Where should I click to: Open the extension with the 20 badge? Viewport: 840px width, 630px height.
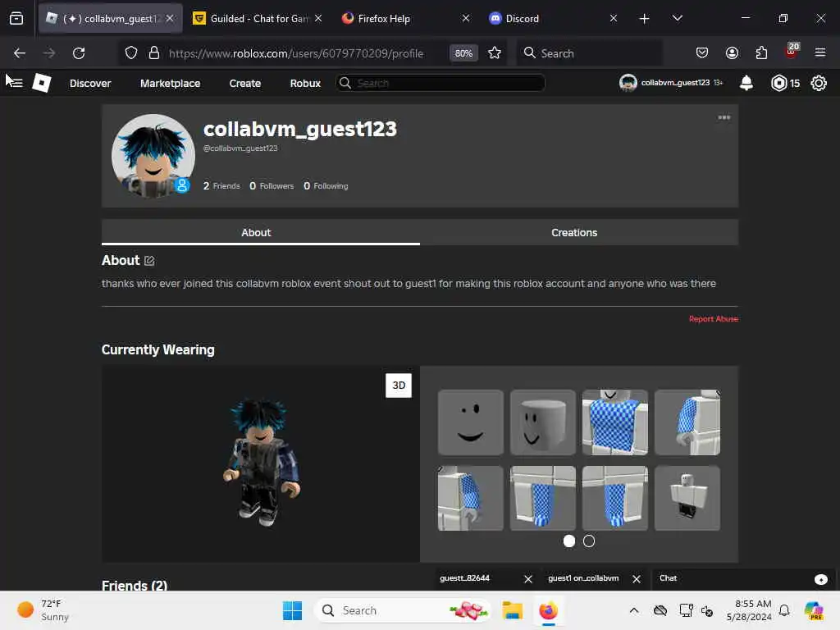[x=792, y=50]
